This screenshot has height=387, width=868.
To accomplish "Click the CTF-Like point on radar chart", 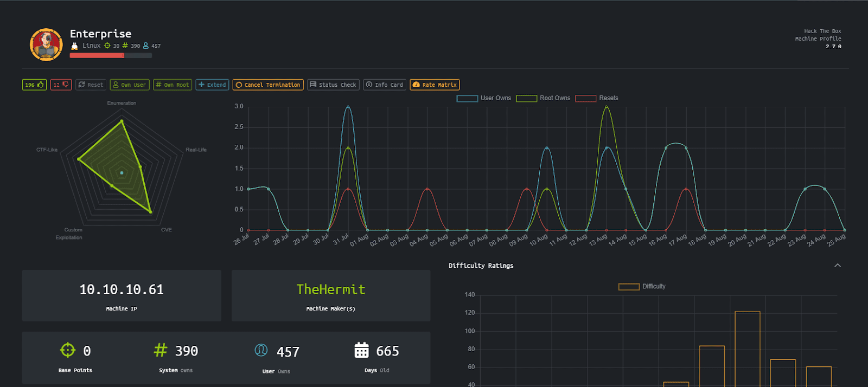I will point(79,159).
